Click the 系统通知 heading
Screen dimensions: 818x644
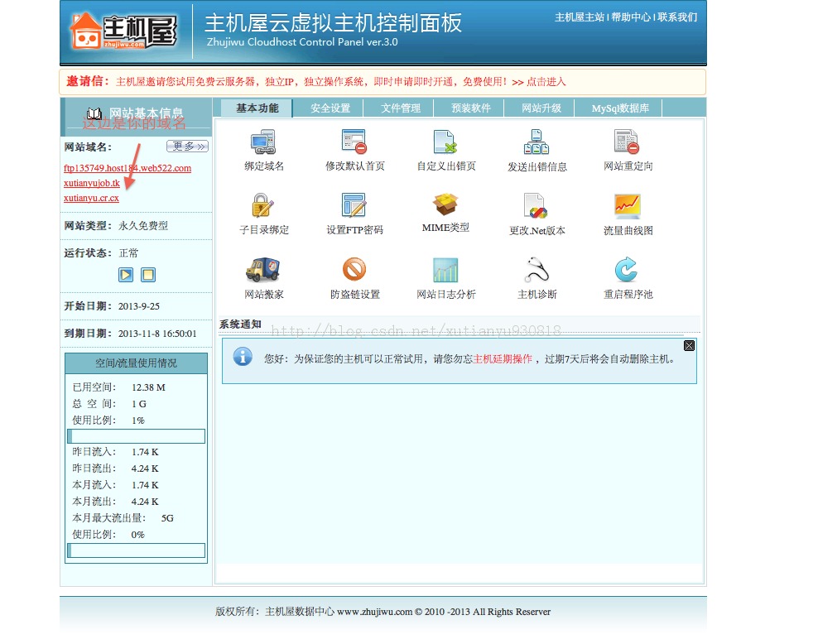coord(240,324)
